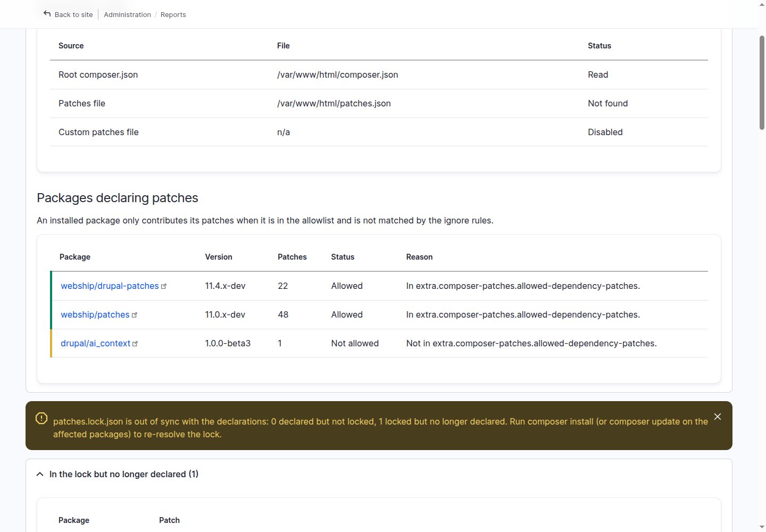The width and height of the screenshot is (766, 532).
Task: Open the Reports breadcrumb
Action: pyautogui.click(x=173, y=14)
